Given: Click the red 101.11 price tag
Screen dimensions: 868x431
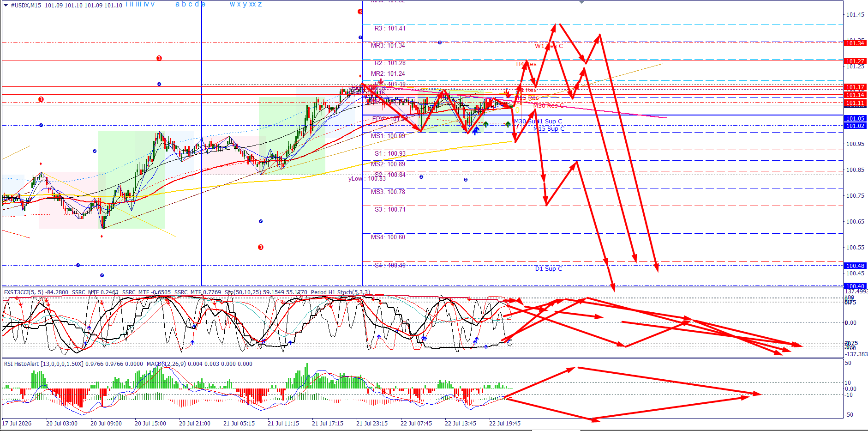Looking at the screenshot, I should click(x=855, y=103).
